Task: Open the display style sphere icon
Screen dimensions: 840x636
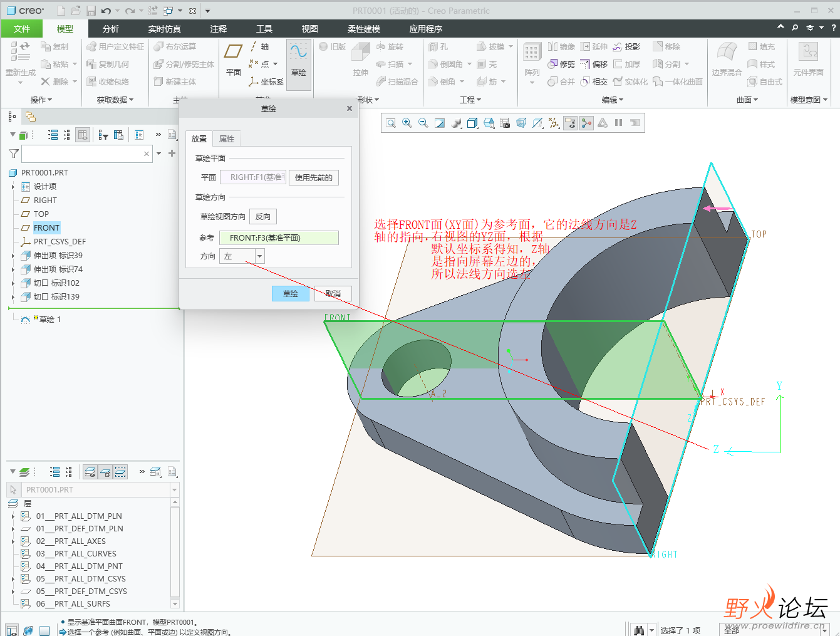Action: pos(456,123)
